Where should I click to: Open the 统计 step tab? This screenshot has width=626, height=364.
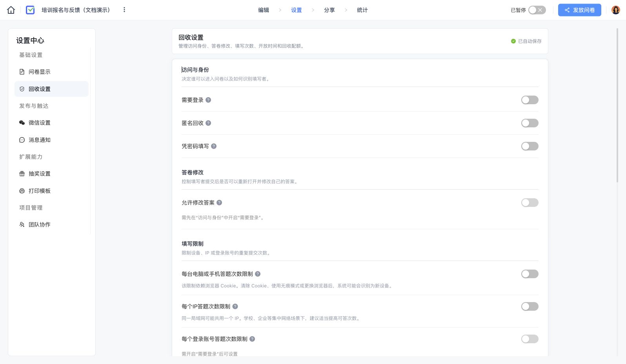[362, 10]
